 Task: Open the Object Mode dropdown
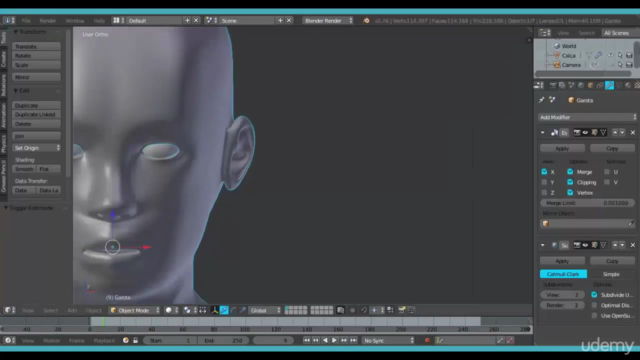tap(135, 311)
